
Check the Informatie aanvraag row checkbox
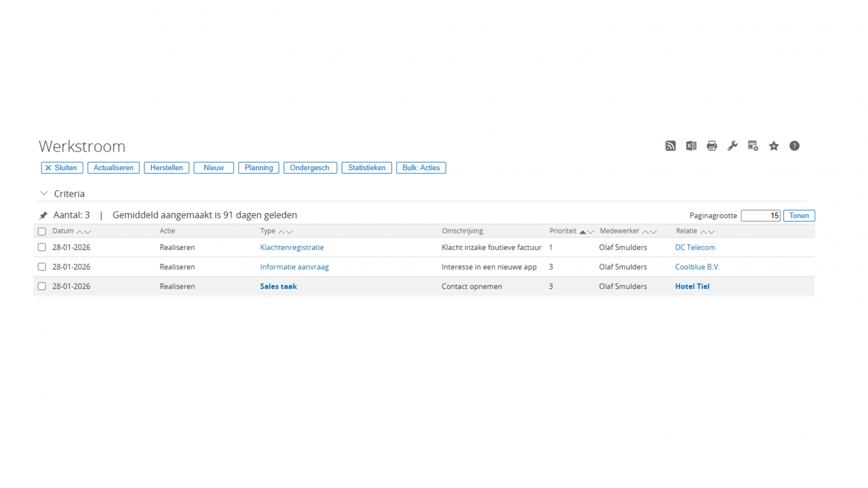pos(42,267)
